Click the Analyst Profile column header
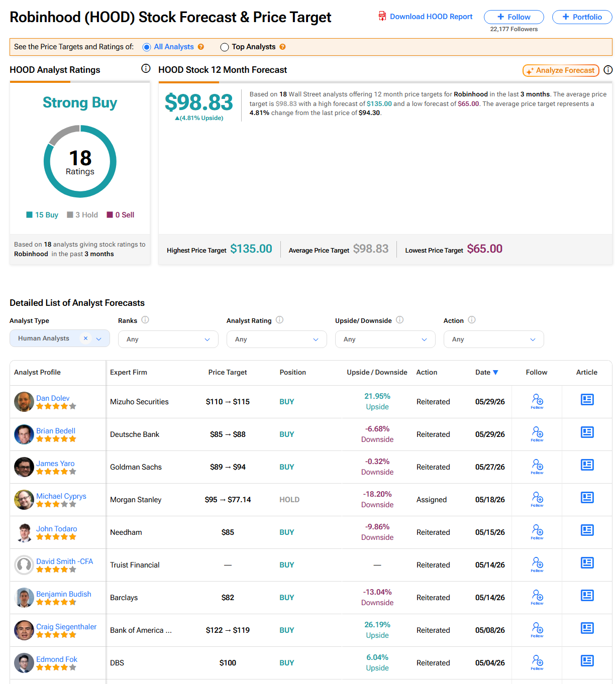 [37, 372]
